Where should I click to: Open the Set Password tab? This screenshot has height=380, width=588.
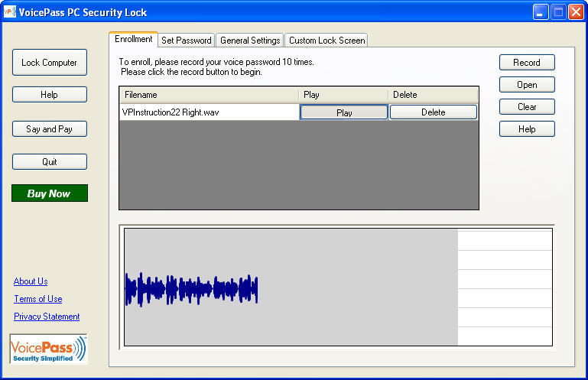pos(187,40)
